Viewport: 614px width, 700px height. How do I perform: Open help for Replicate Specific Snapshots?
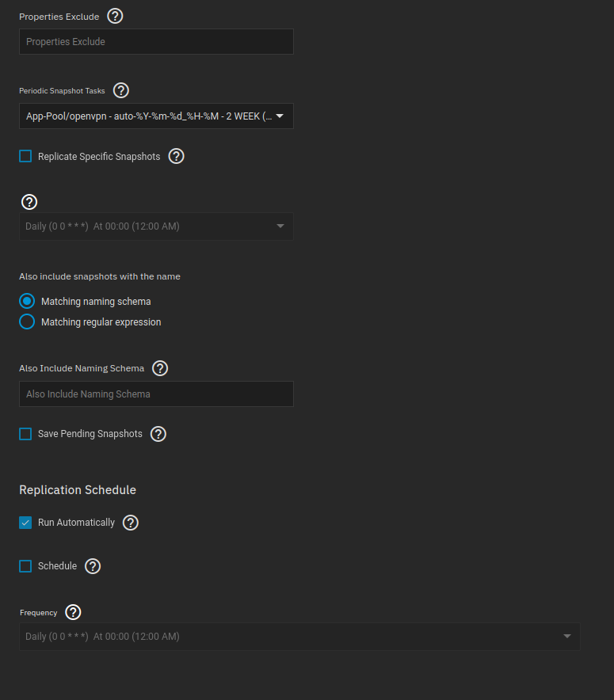coord(177,156)
